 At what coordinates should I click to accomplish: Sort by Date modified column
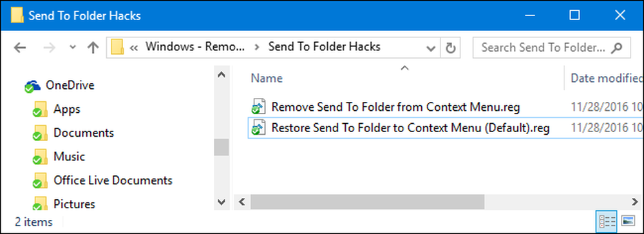(605, 78)
